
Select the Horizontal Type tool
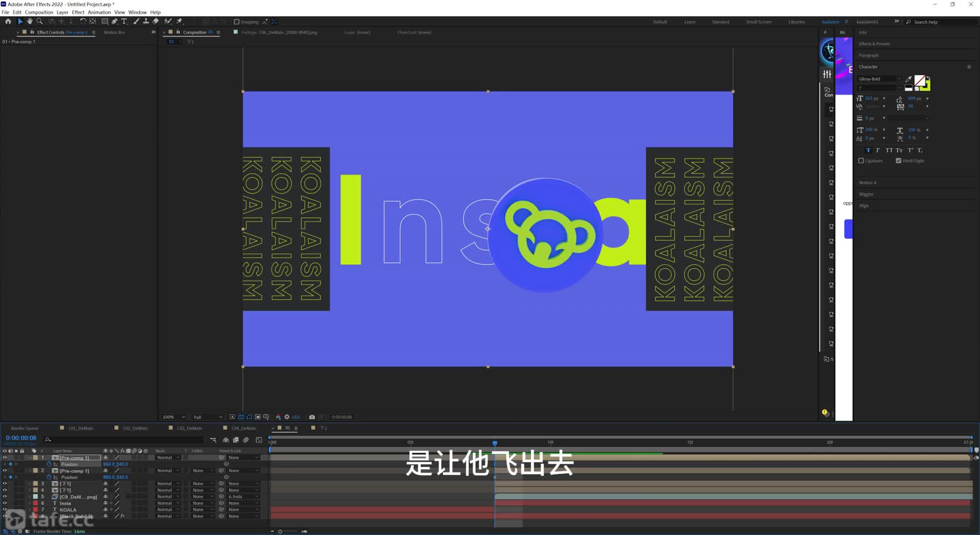(124, 21)
